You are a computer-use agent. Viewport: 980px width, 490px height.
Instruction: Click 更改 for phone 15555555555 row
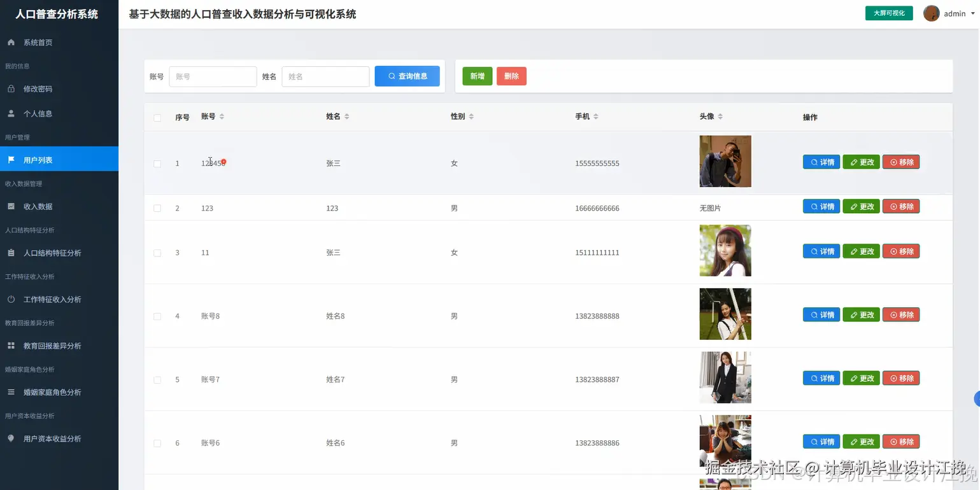click(x=862, y=162)
